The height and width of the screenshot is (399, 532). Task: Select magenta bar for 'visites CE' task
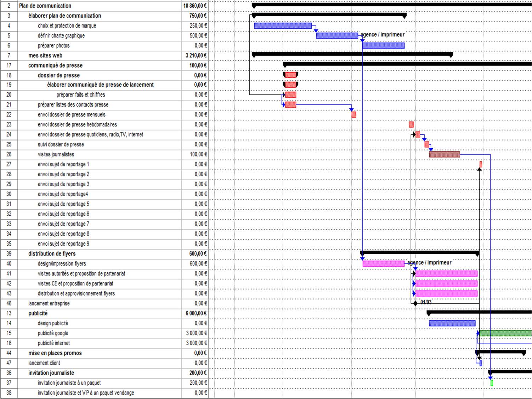pyautogui.click(x=447, y=284)
